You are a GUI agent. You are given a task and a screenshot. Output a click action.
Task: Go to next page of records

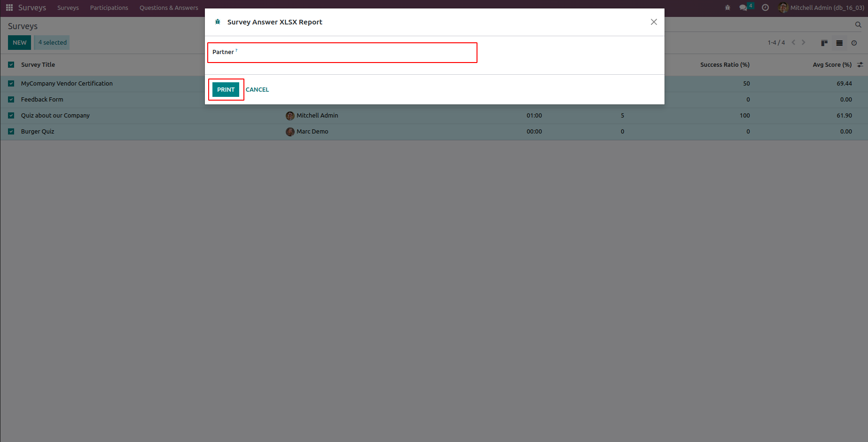804,42
